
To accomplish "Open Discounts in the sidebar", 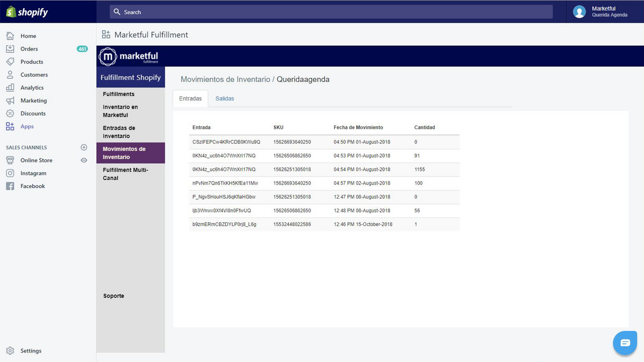I will 32,113.
